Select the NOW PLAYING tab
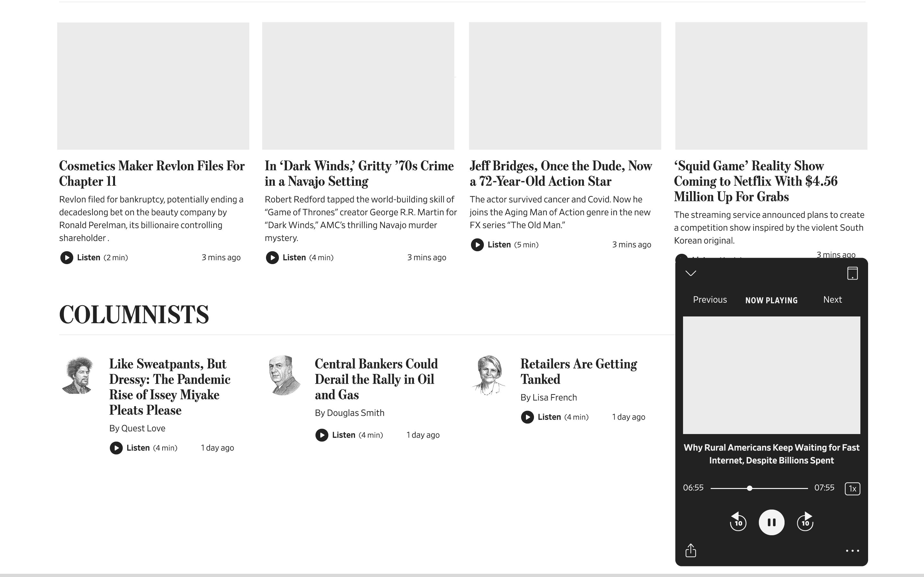924x577 pixels. click(x=771, y=300)
